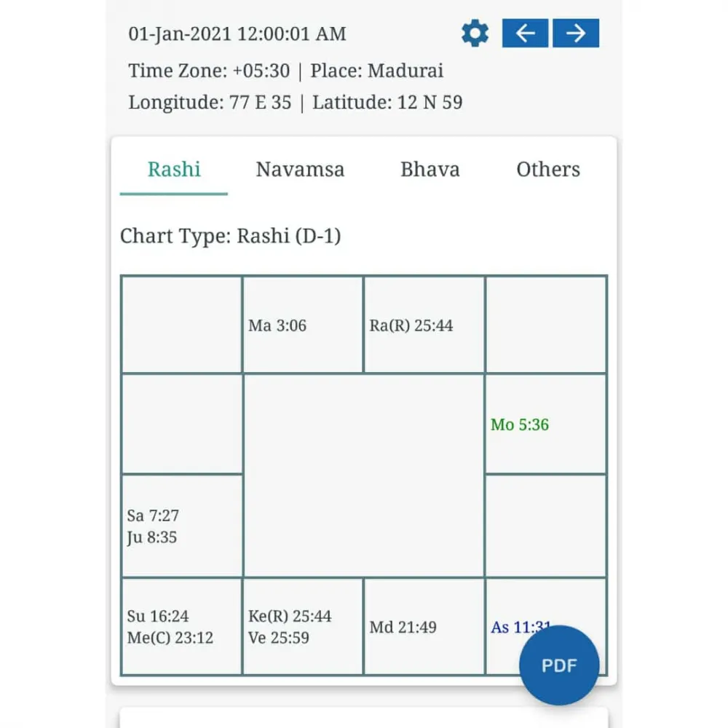The image size is (728, 728).
Task: Tap the Ke(R) 25:44 entry
Action: [x=290, y=616]
